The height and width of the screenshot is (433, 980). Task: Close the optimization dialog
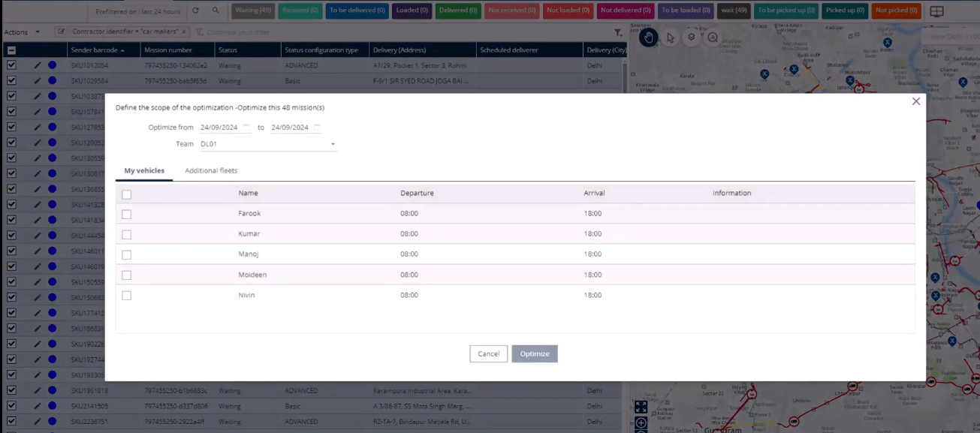tap(915, 101)
